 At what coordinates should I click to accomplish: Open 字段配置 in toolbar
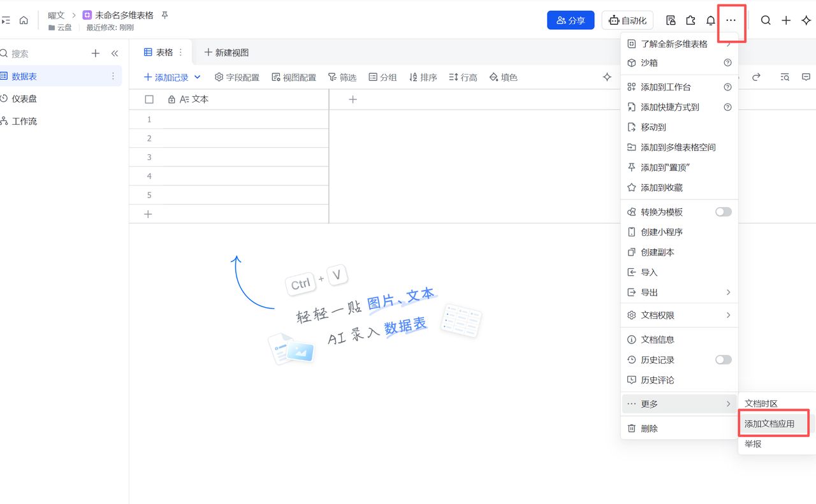[x=237, y=77]
